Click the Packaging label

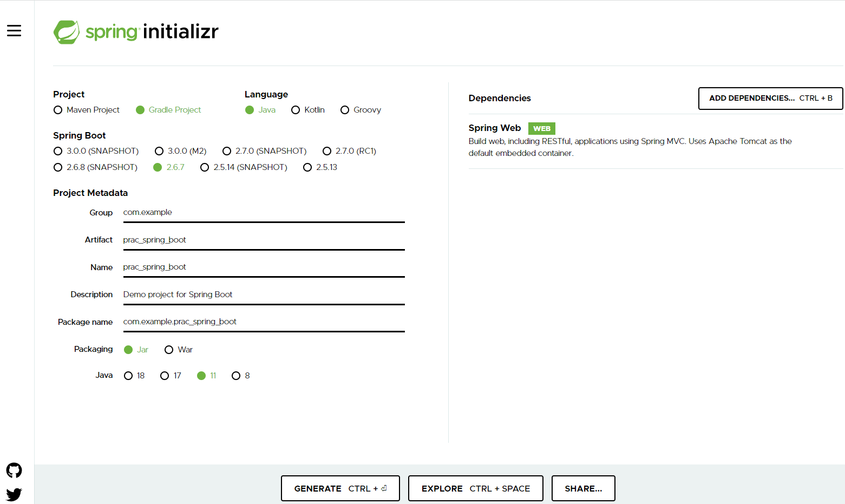pos(94,349)
